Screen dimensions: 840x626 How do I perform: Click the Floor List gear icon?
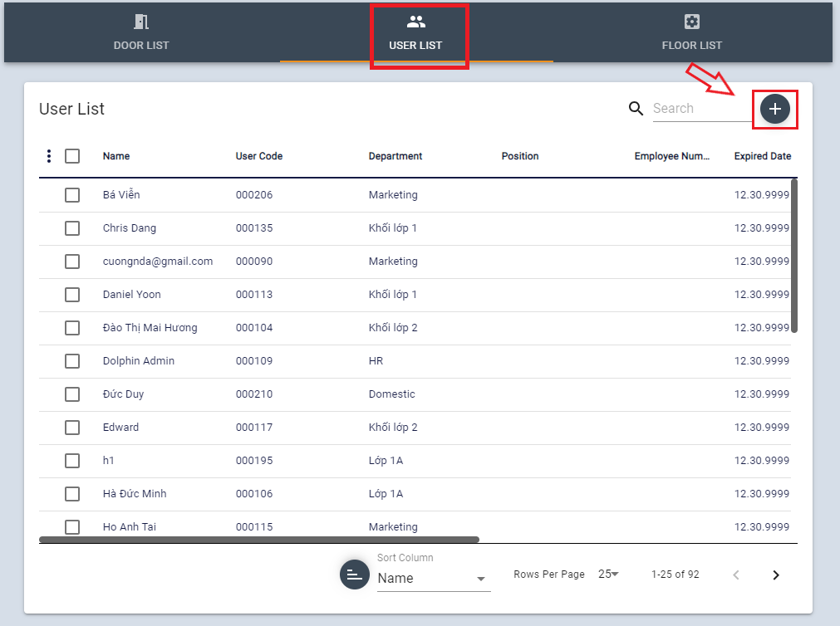691,22
